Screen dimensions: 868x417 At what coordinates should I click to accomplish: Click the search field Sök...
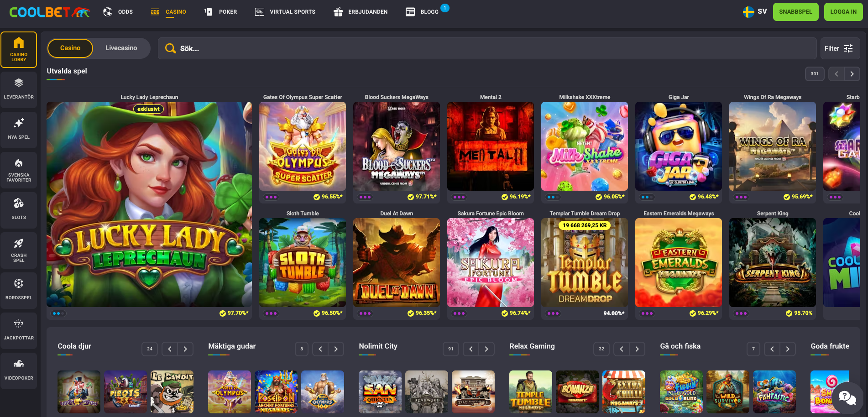(x=487, y=48)
